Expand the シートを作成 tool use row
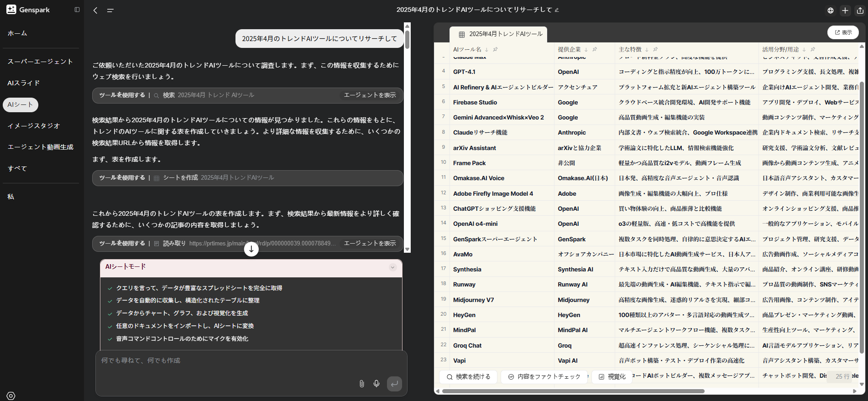The width and height of the screenshot is (868, 401). click(x=248, y=178)
